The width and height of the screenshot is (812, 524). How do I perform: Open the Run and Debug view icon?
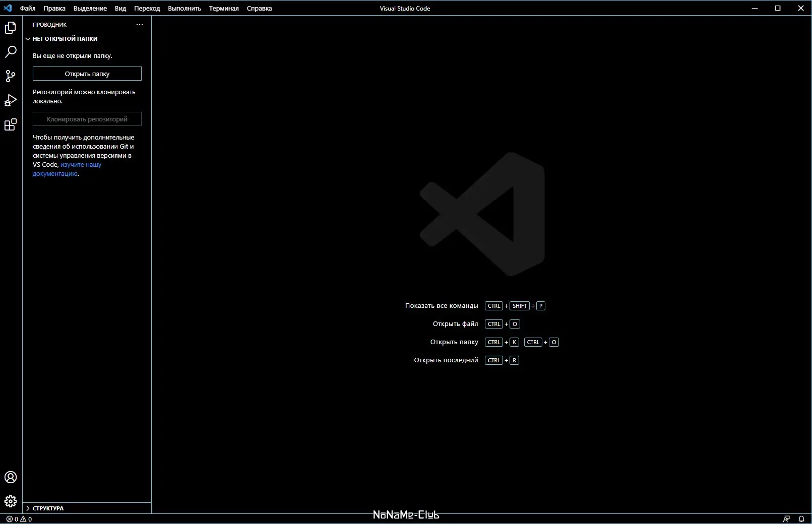click(11, 100)
